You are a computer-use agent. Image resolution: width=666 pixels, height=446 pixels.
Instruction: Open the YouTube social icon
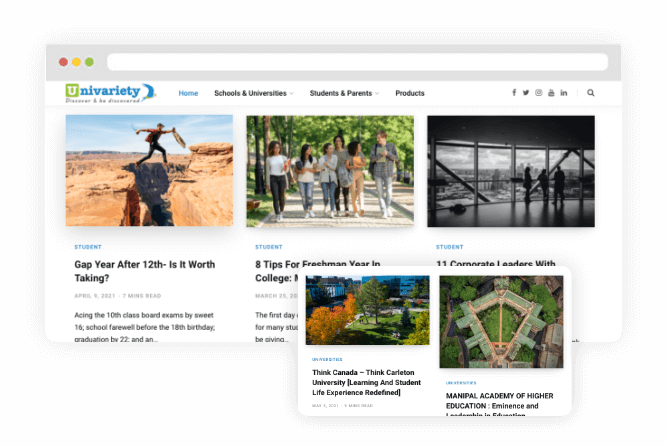(x=551, y=93)
